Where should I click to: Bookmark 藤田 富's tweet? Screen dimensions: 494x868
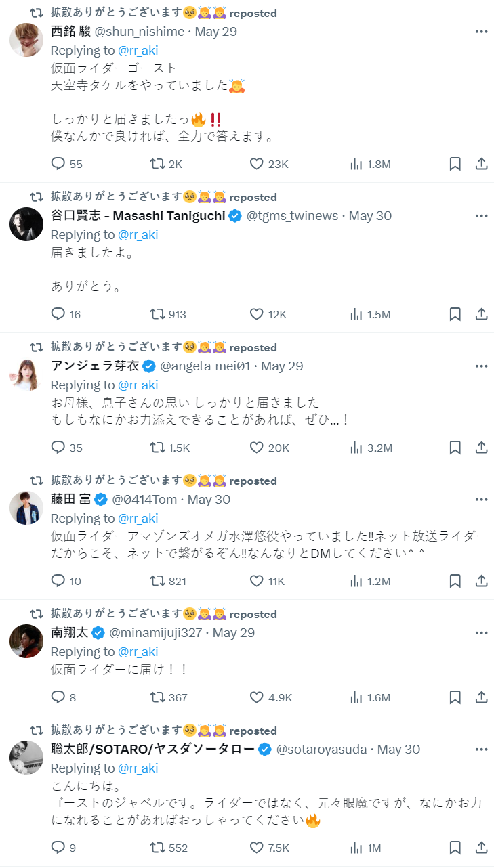[455, 581]
